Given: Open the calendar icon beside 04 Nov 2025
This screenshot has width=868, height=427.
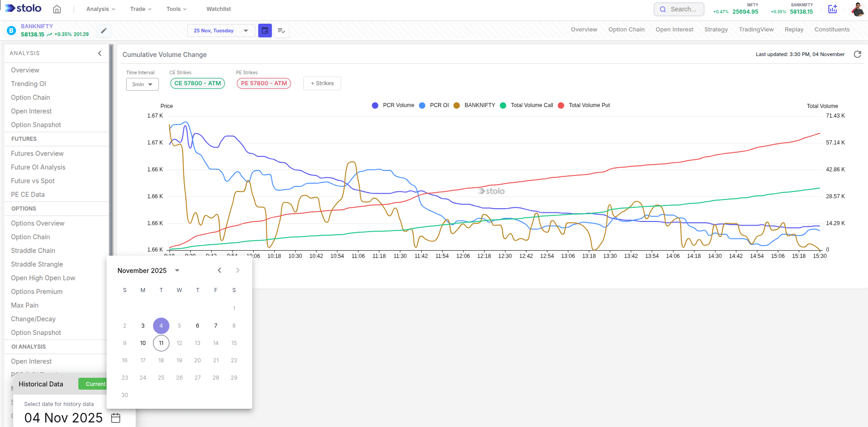Looking at the screenshot, I should pyautogui.click(x=115, y=417).
